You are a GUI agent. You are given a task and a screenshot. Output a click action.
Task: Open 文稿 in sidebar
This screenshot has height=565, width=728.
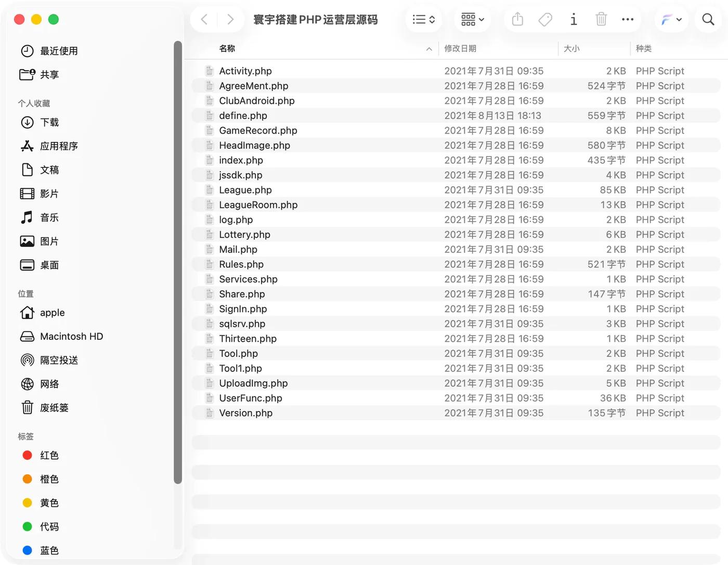pyautogui.click(x=40, y=170)
